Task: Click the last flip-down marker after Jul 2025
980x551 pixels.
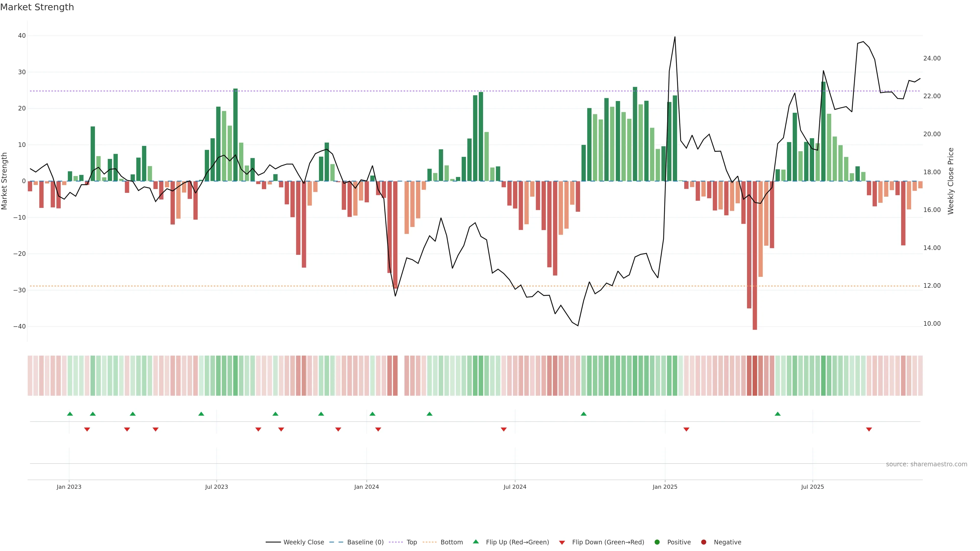Action: point(869,429)
